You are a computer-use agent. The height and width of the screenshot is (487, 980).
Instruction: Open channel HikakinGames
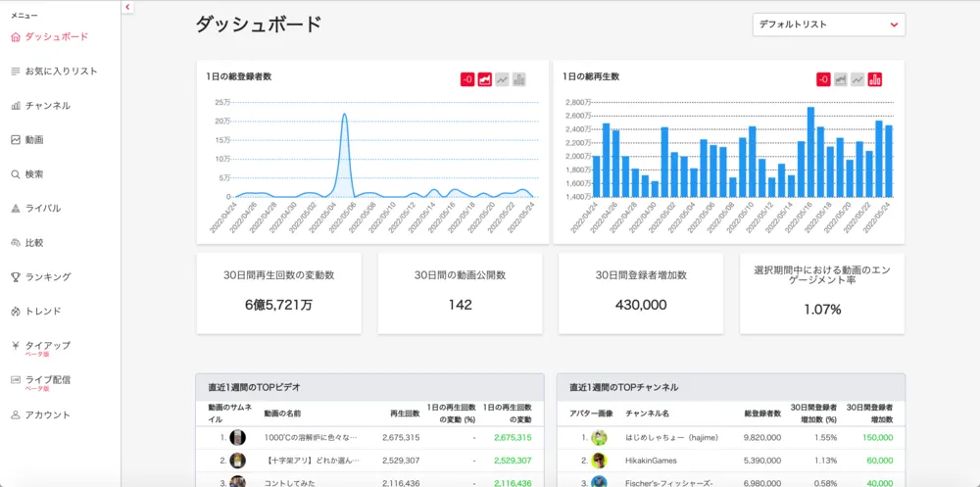[x=651, y=461]
